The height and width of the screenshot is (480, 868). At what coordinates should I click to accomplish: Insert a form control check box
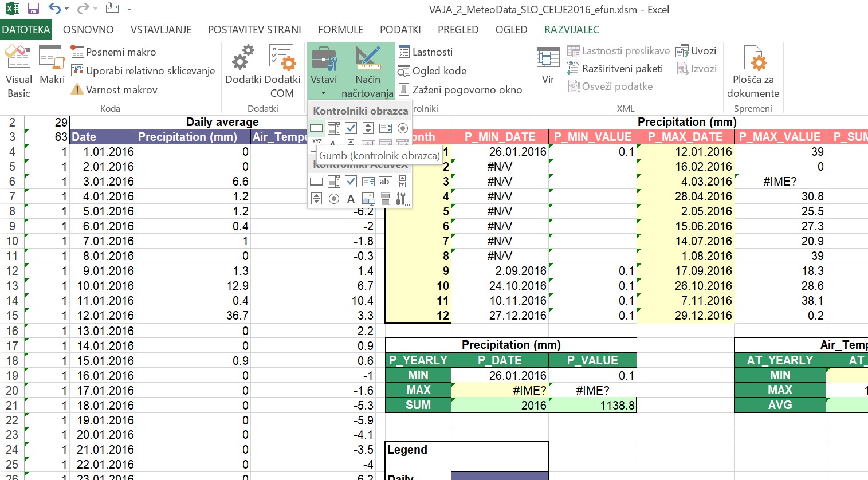[351, 128]
